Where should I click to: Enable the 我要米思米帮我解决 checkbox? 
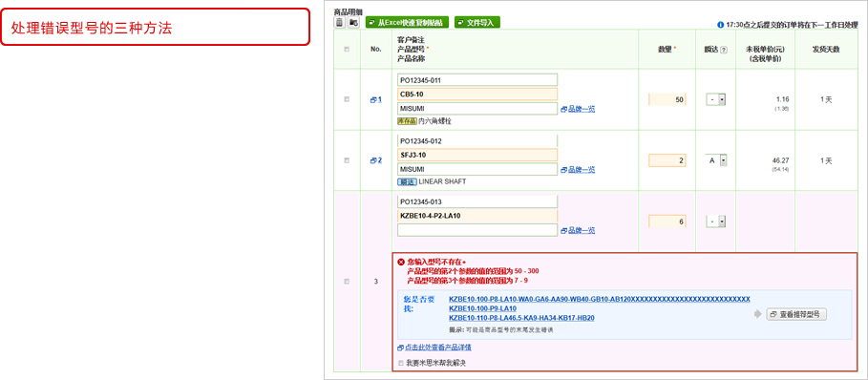coord(401,364)
